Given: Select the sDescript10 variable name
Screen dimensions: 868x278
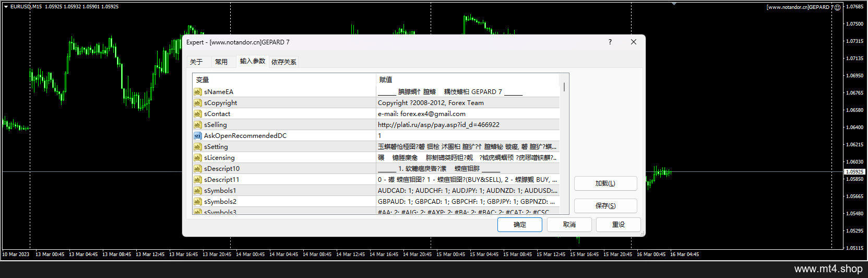Looking at the screenshot, I should click(222, 169).
